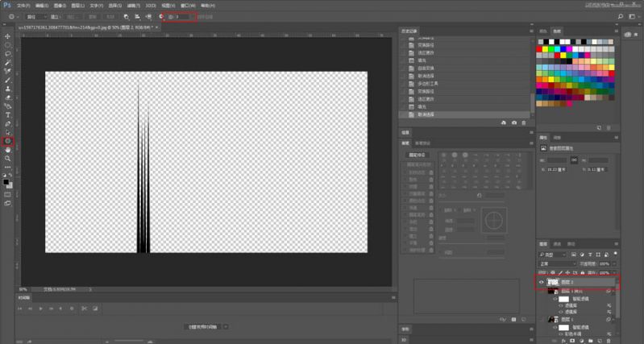
Task: Select the Type tool in toolbar
Action: [8, 115]
